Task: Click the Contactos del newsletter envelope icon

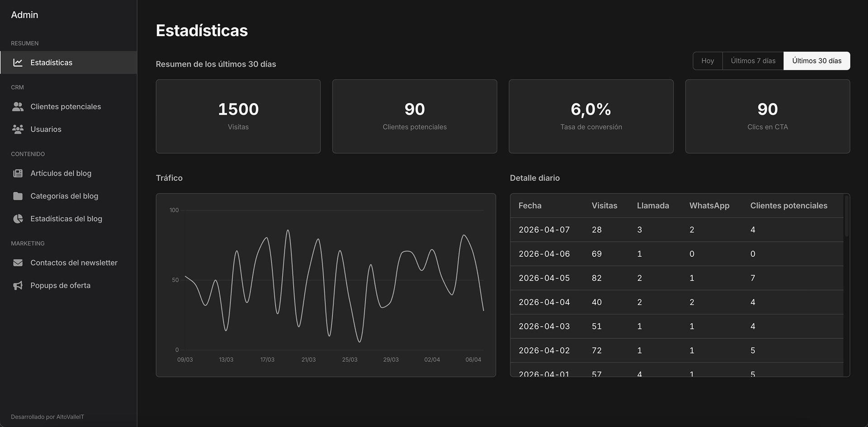Action: (18, 263)
